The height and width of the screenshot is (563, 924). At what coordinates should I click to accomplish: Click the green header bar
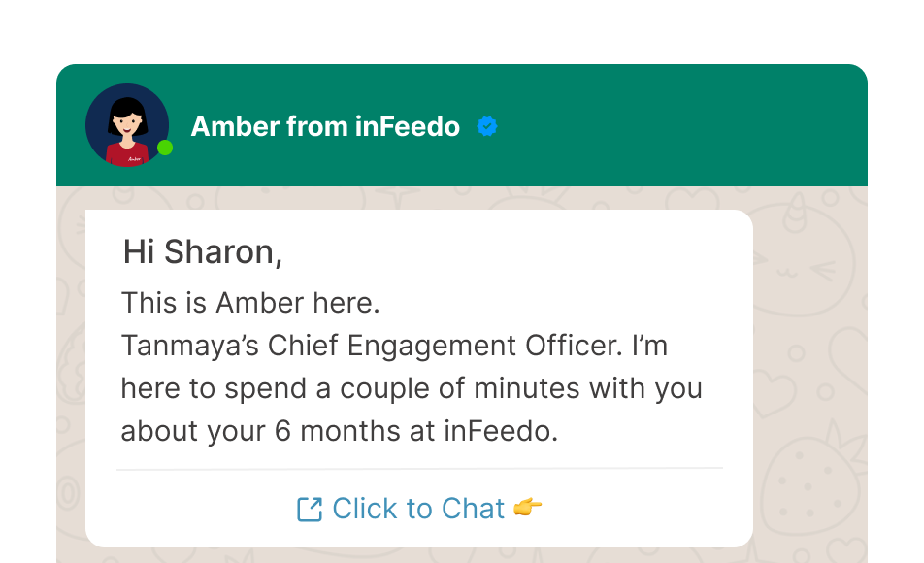[x=679, y=124]
